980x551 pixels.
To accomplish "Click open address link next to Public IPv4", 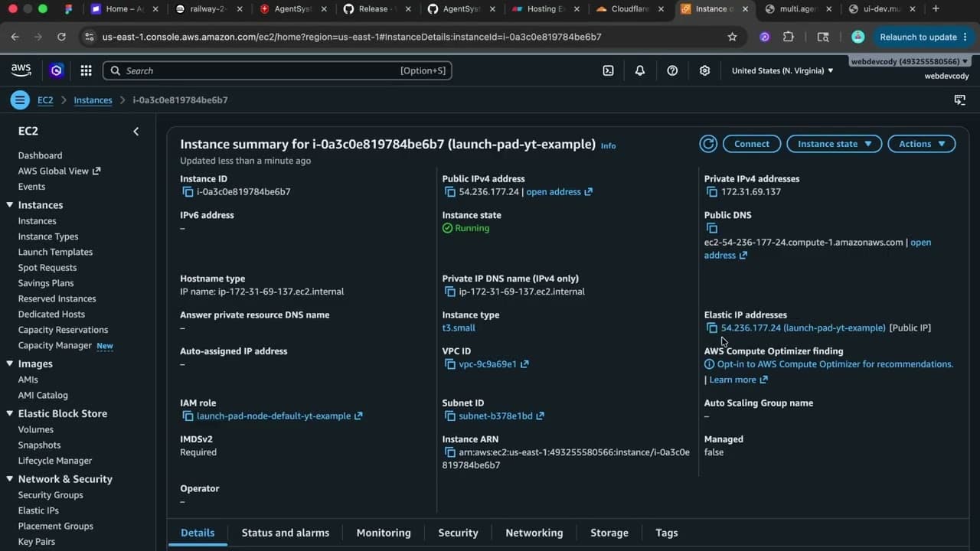I will (x=560, y=192).
